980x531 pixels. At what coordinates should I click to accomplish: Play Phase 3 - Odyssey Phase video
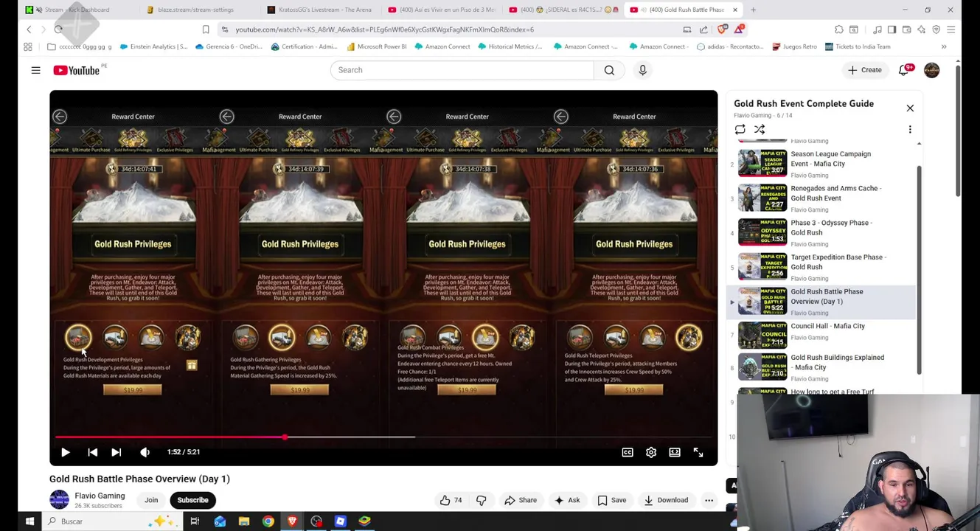(821, 232)
